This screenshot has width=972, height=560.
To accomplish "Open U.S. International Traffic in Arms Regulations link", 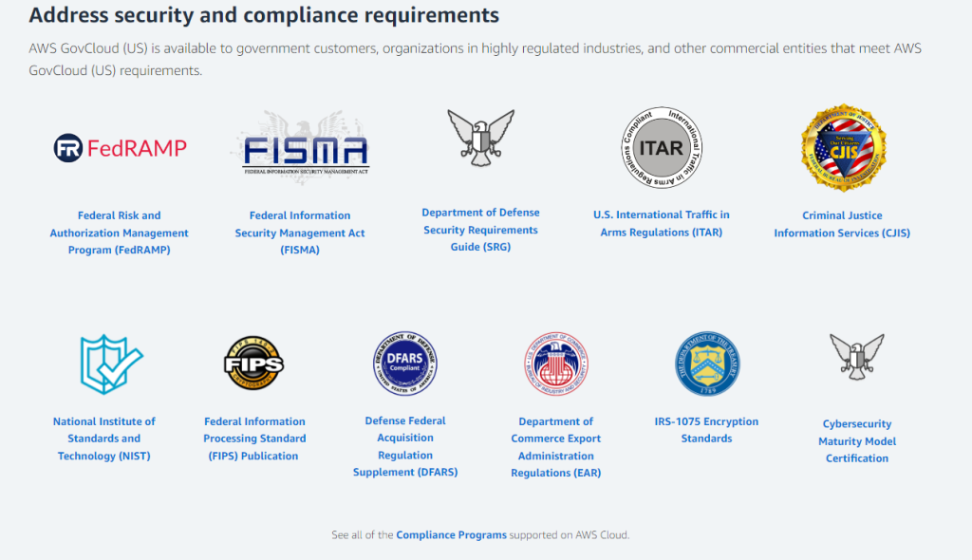I will coord(662,223).
